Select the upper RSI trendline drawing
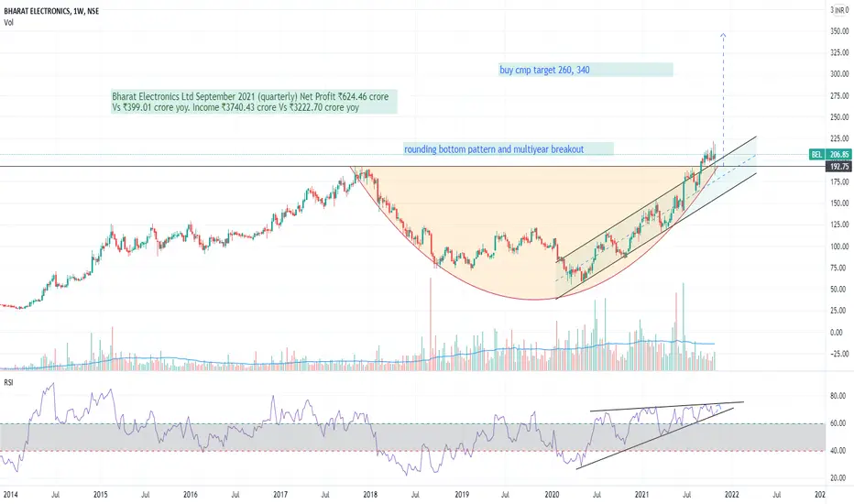Screen dimensions: 854x504 coord(667,407)
